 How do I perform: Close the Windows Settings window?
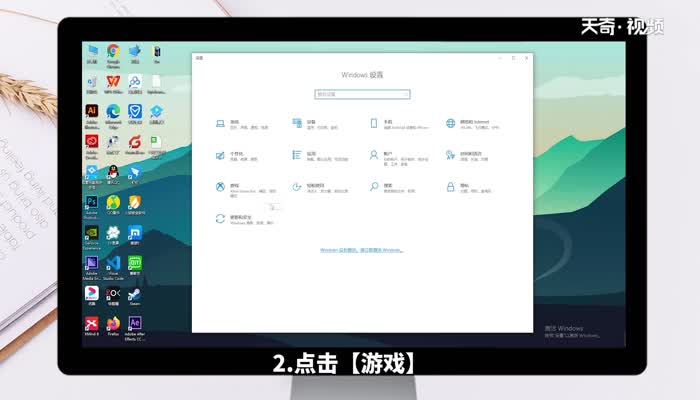coord(527,58)
